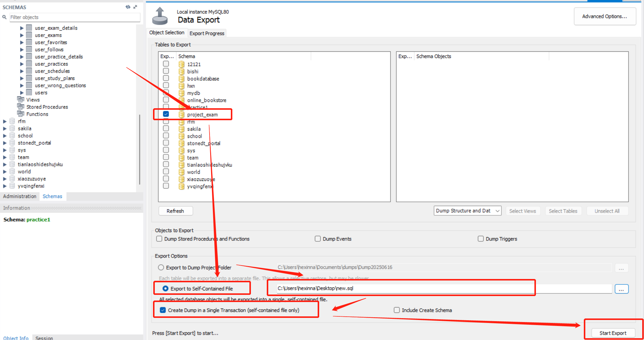This screenshot has height=340, width=644.
Task: Click the collapse-all icon beside SCHEMAS refresh
Action: (x=135, y=7)
